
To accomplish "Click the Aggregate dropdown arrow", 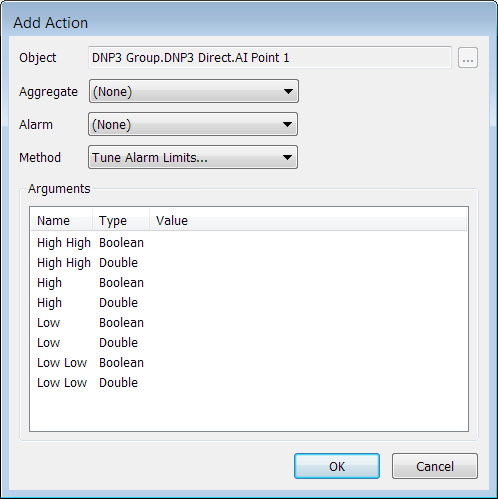I will [288, 91].
